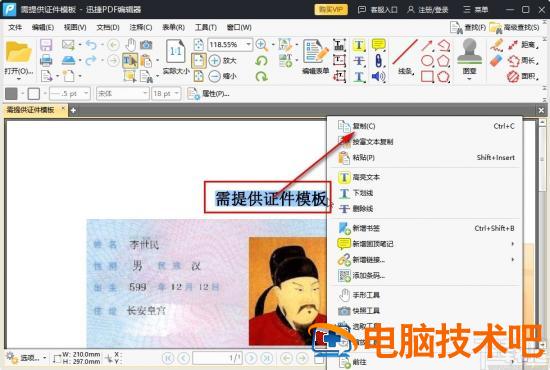Select the 线条 line drawing tool
This screenshot has width=550, height=370.
tap(405, 57)
